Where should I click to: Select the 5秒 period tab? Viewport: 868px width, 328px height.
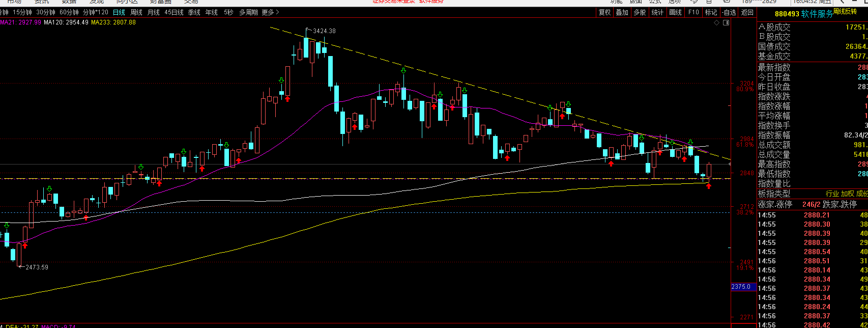coord(228,12)
